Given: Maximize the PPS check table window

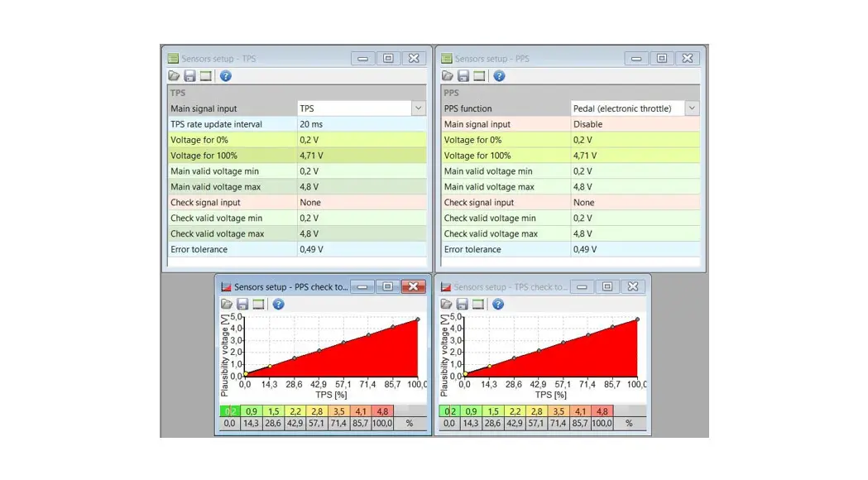Looking at the screenshot, I should pyautogui.click(x=387, y=286).
